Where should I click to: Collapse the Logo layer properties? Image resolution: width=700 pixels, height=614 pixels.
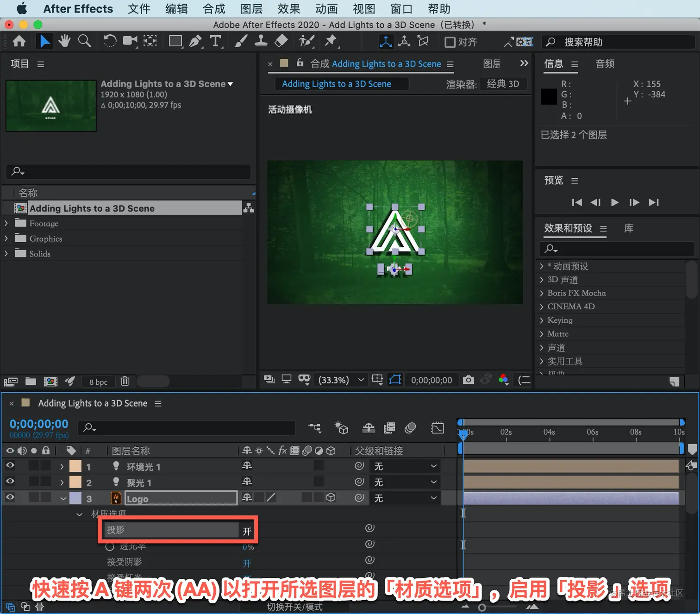tap(63, 499)
